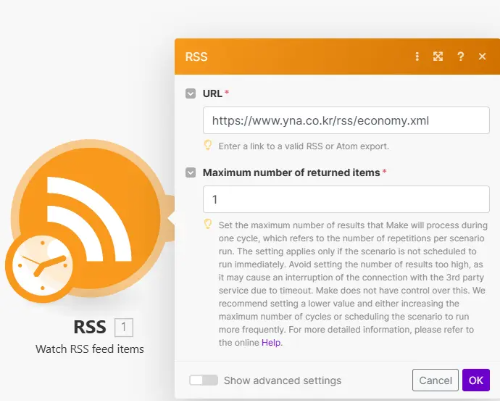Screen dimensions: 500x401
Task: Click 'Enter a link to a valid RSS' hint
Action: coord(304,146)
